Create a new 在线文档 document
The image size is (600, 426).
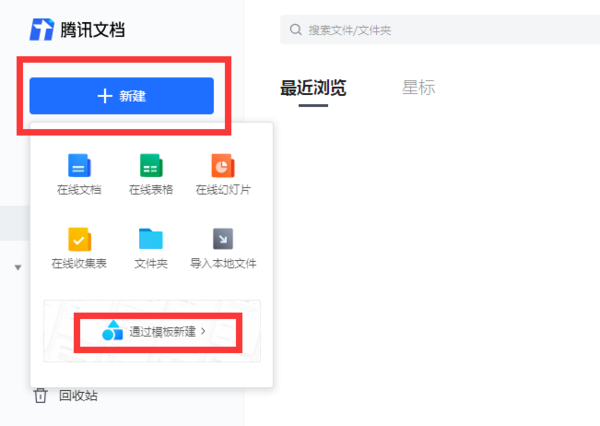[79, 174]
